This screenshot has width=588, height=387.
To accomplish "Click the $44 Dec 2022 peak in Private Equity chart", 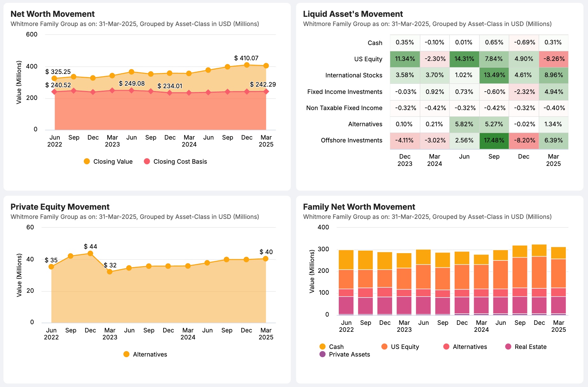I will pyautogui.click(x=90, y=253).
